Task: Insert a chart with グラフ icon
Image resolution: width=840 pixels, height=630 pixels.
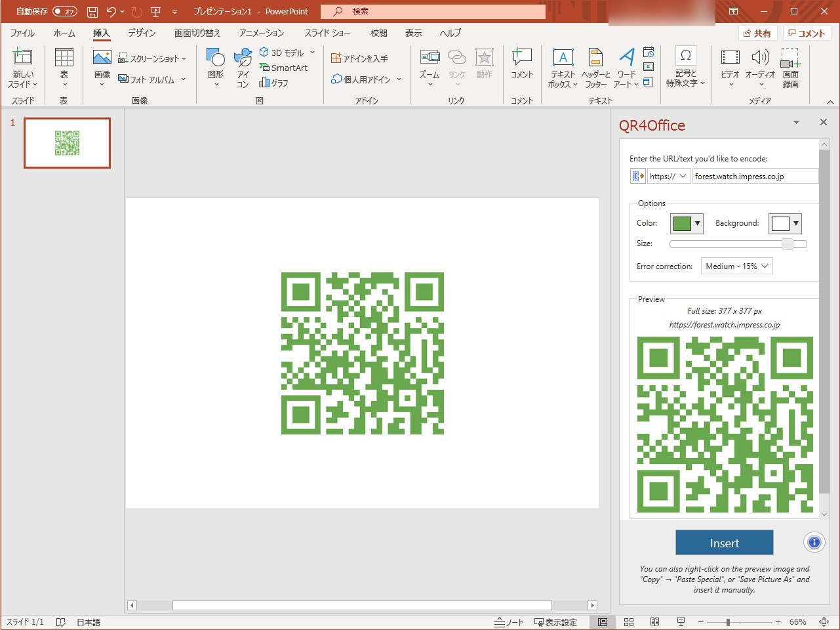Action: click(274, 83)
